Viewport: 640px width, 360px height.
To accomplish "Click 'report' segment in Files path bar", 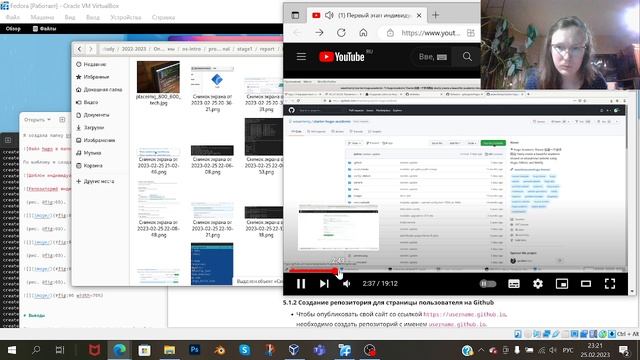I will pos(267,49).
